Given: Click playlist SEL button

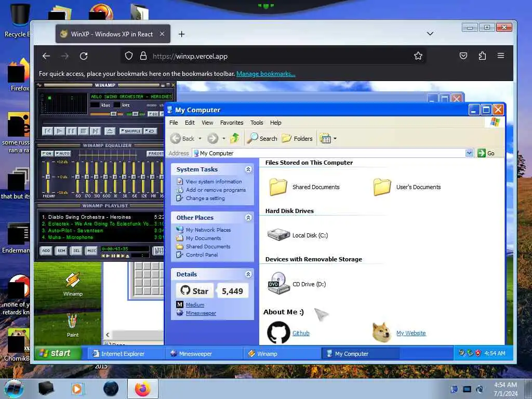Looking at the screenshot, I should click(76, 251).
